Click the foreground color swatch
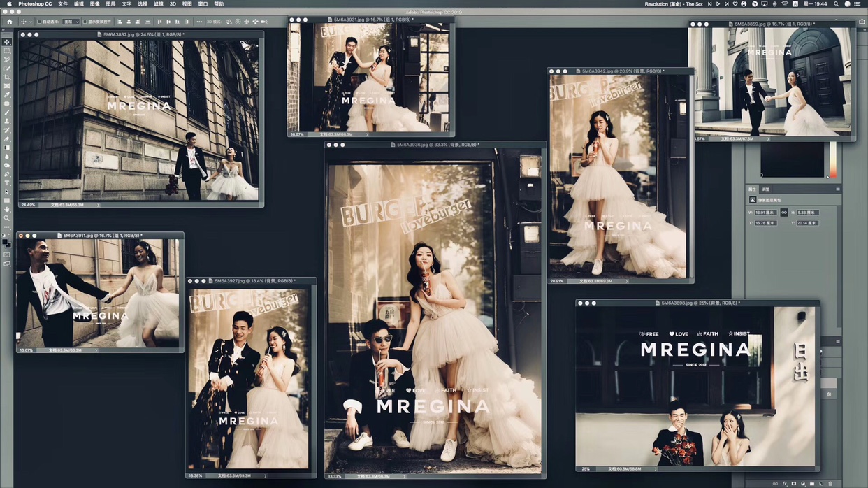 [x=6, y=242]
